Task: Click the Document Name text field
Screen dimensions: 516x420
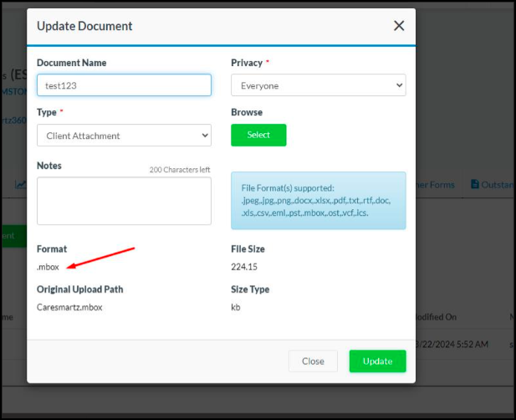Action: click(124, 85)
